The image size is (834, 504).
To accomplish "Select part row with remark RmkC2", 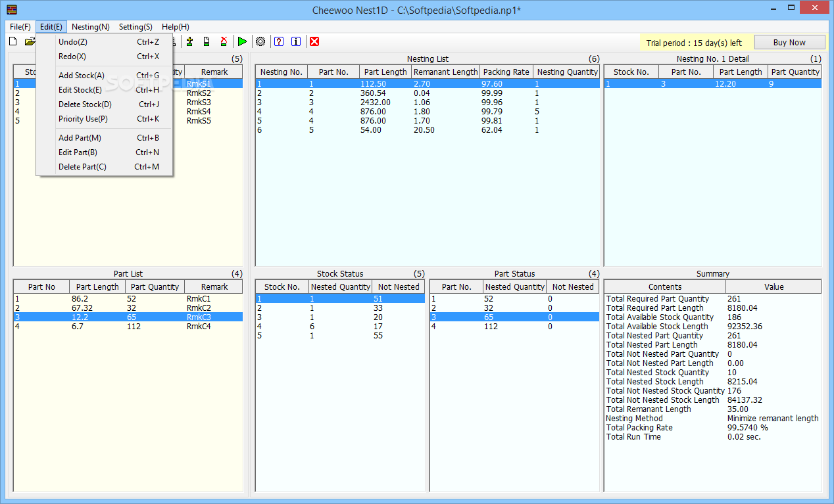I will pyautogui.click(x=128, y=308).
